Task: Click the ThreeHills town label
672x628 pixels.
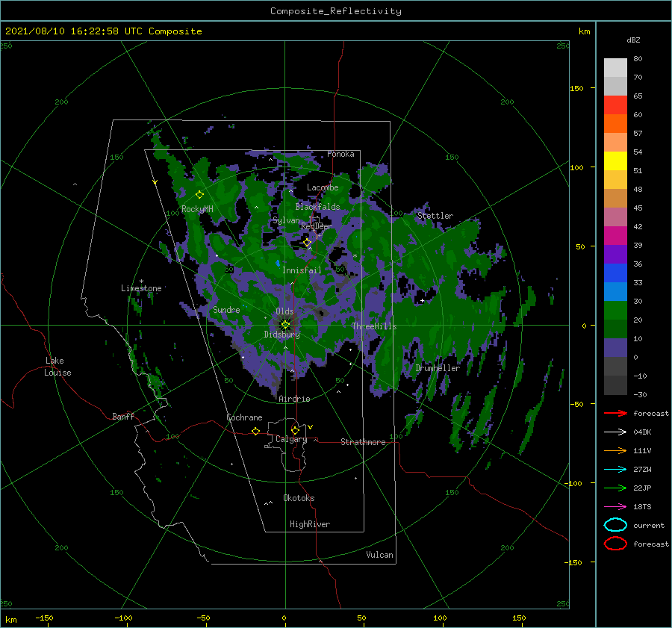Action: click(374, 326)
